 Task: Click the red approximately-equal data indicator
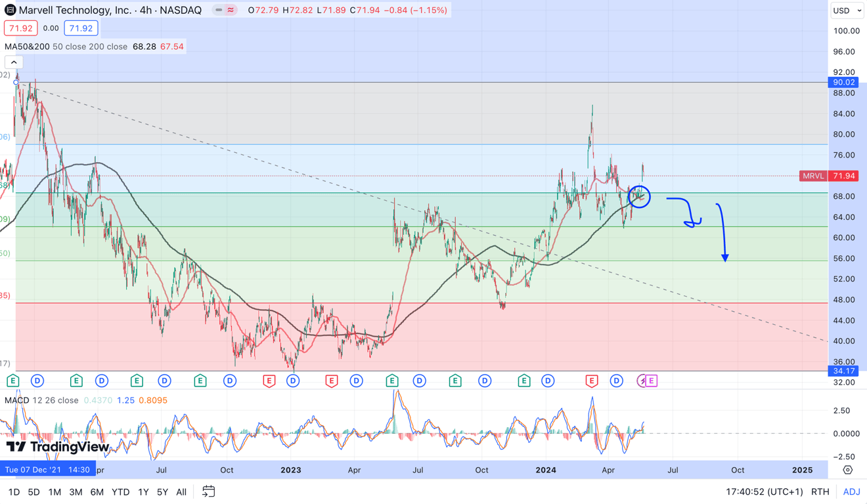tap(231, 10)
